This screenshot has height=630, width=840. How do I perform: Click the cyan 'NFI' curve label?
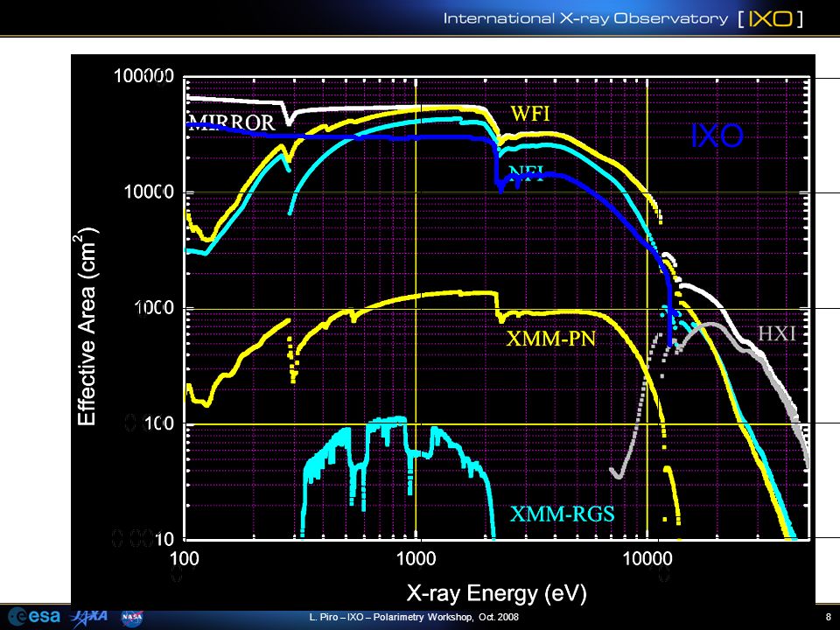coord(526,173)
